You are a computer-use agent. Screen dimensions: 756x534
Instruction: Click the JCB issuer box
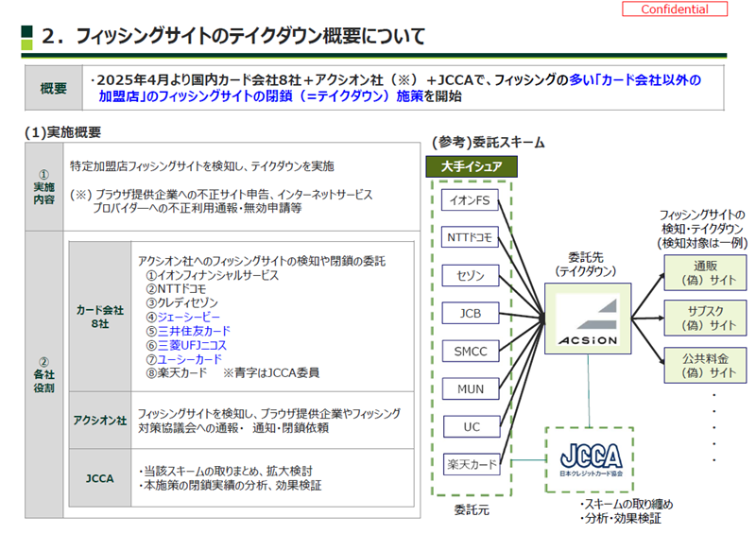tap(471, 313)
